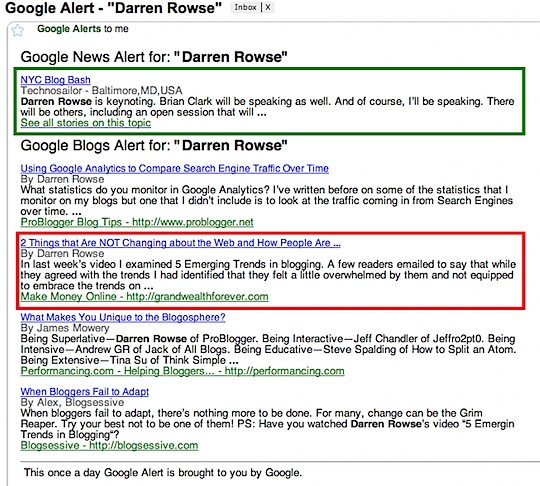
Task: Click the Inbox label tag
Action: click(x=245, y=7)
